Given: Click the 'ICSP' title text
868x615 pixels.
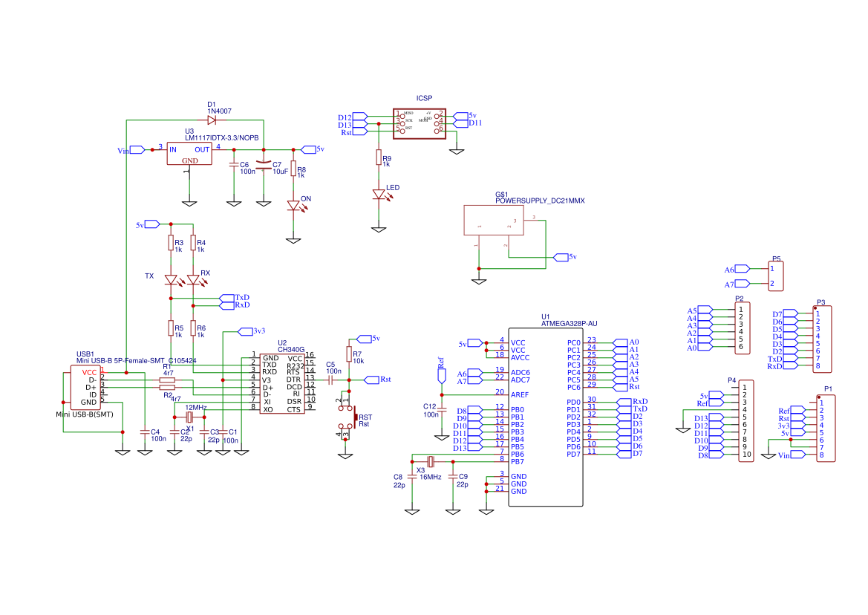Looking at the screenshot, I should coord(425,98).
